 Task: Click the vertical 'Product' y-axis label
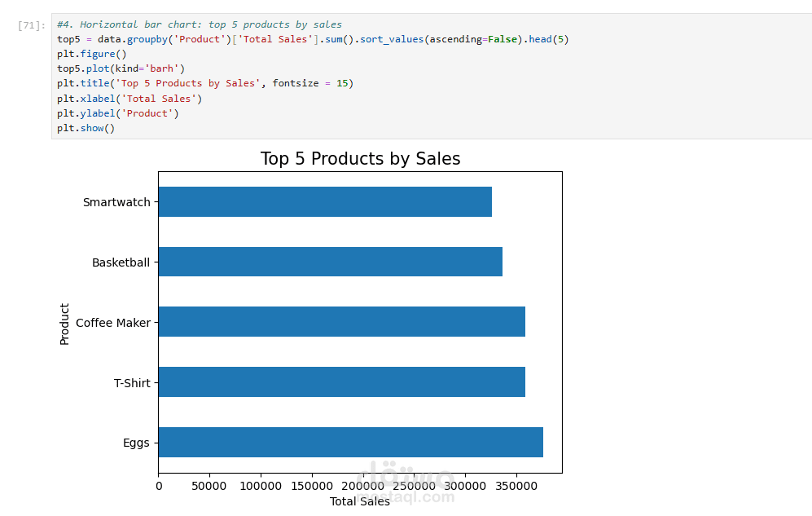pyautogui.click(x=64, y=324)
